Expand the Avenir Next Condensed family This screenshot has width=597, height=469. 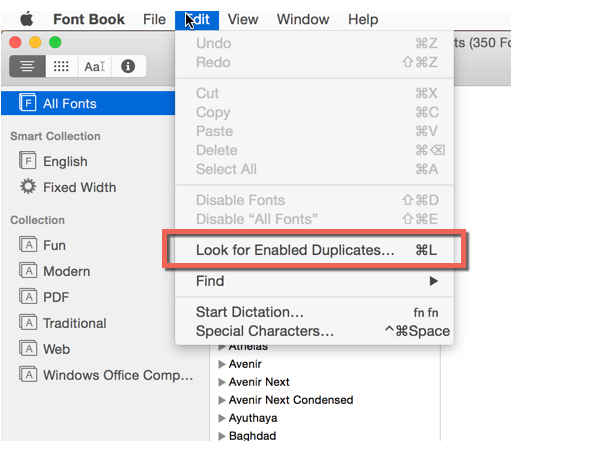(x=222, y=400)
